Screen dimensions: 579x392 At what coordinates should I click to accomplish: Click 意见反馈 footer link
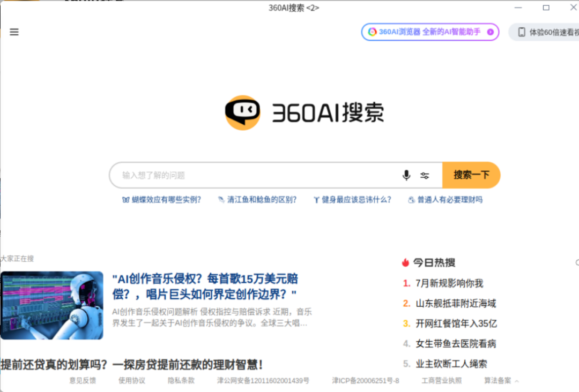pyautogui.click(x=83, y=381)
